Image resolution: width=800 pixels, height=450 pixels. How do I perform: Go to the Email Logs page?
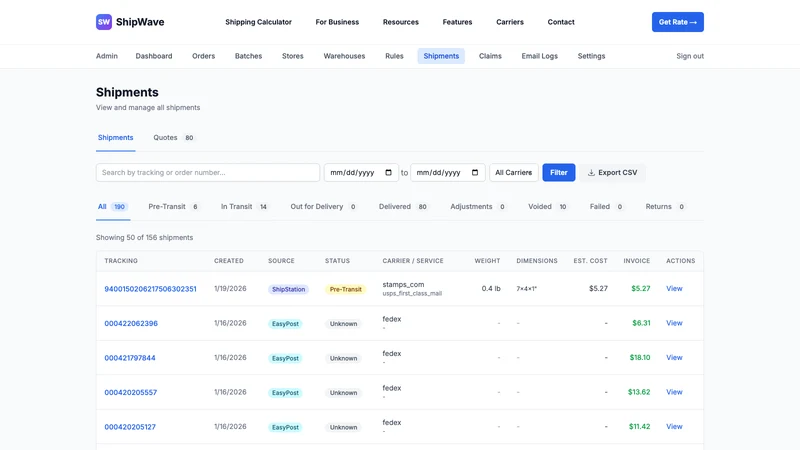click(539, 56)
